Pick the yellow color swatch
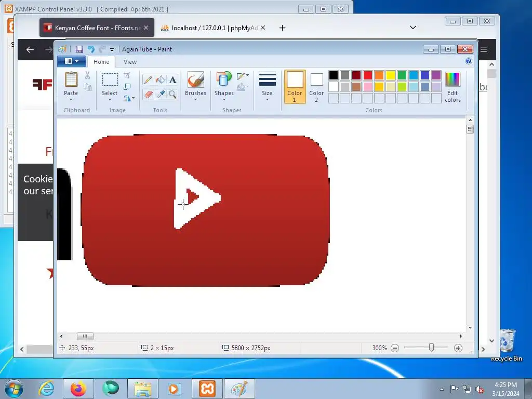532x399 pixels. [x=391, y=75]
